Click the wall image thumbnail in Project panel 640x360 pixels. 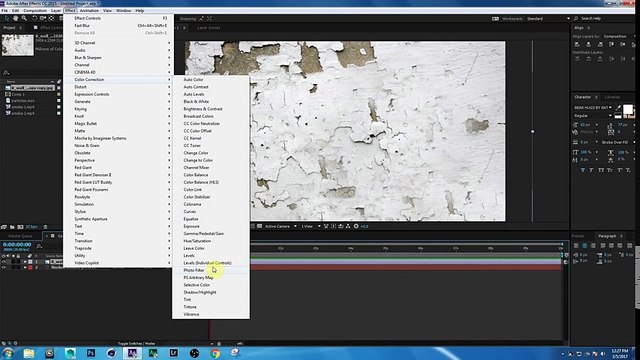pos(18,45)
